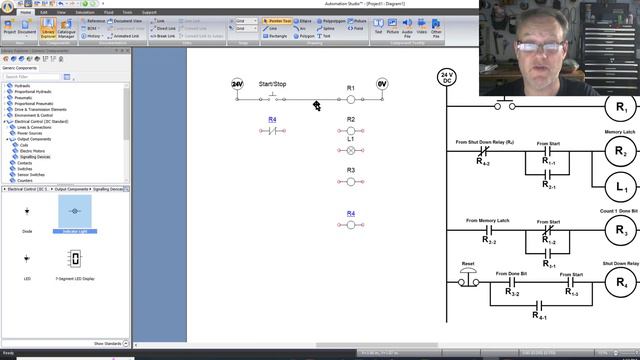Click the Automation Studio application button
The image size is (640, 360).
point(7,6)
